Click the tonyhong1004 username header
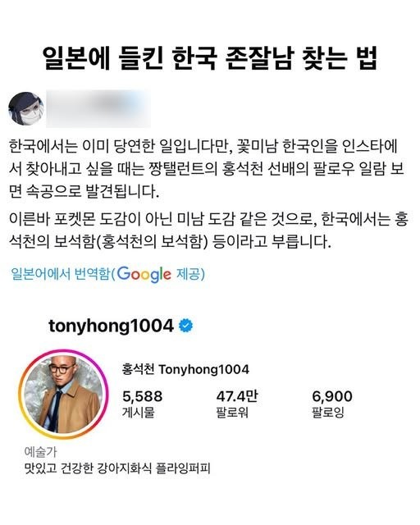The image size is (420, 525). [112, 326]
